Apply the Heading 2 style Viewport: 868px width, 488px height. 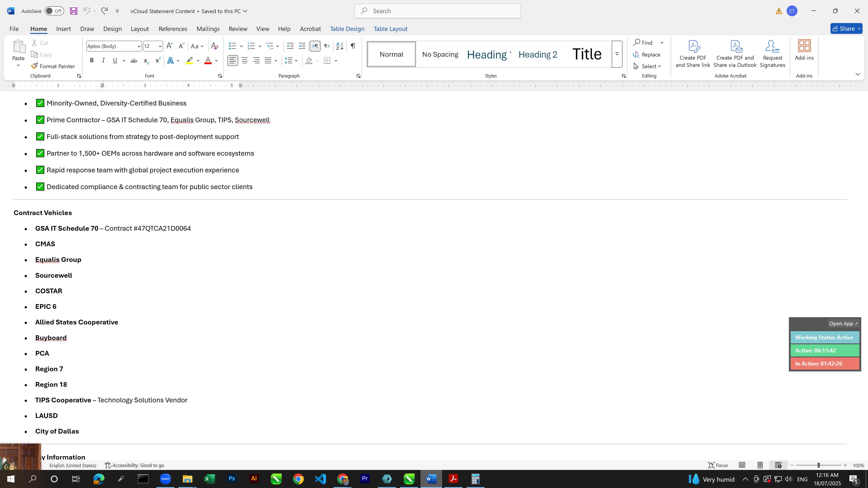(538, 54)
